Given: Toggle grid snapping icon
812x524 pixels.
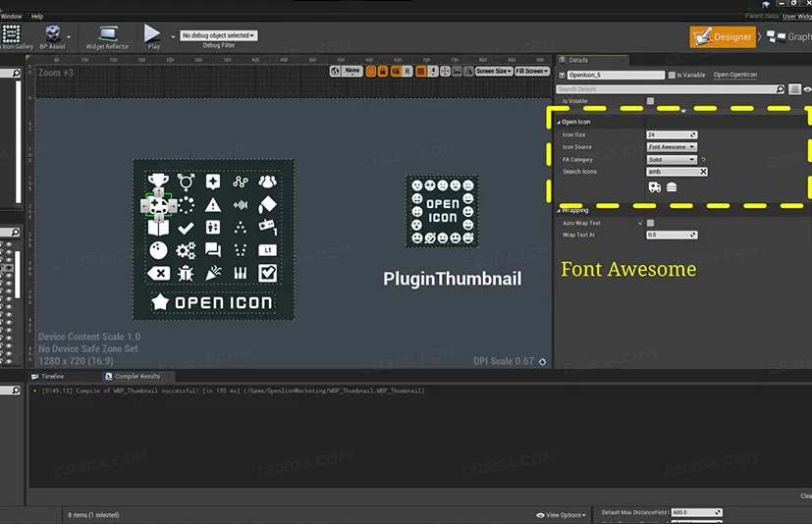Looking at the screenshot, I should (421, 71).
